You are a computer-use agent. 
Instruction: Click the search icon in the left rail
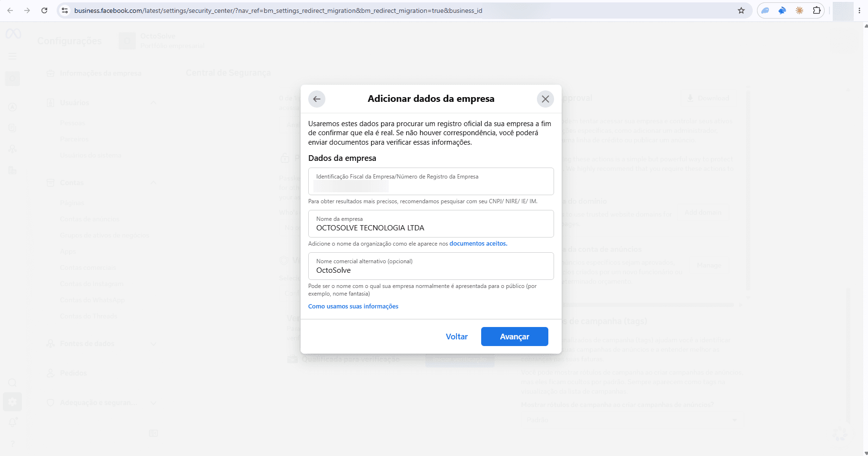pos(12,383)
